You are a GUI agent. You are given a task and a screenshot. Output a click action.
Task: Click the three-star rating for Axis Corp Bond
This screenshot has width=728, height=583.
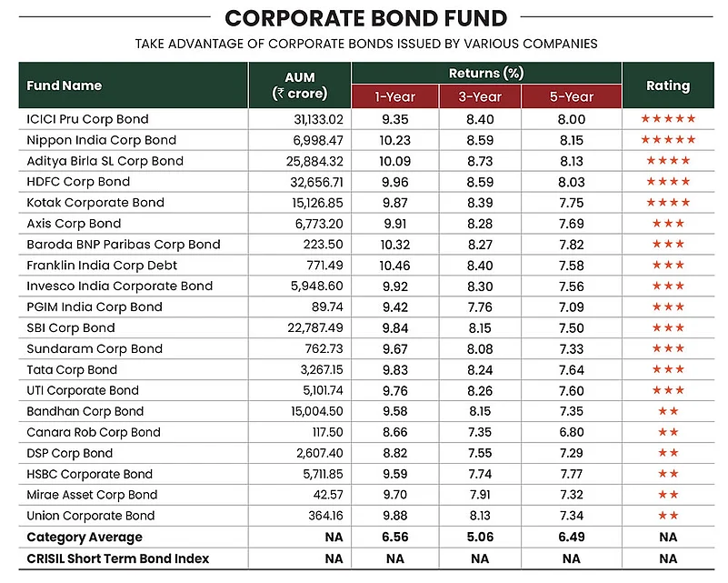click(668, 223)
